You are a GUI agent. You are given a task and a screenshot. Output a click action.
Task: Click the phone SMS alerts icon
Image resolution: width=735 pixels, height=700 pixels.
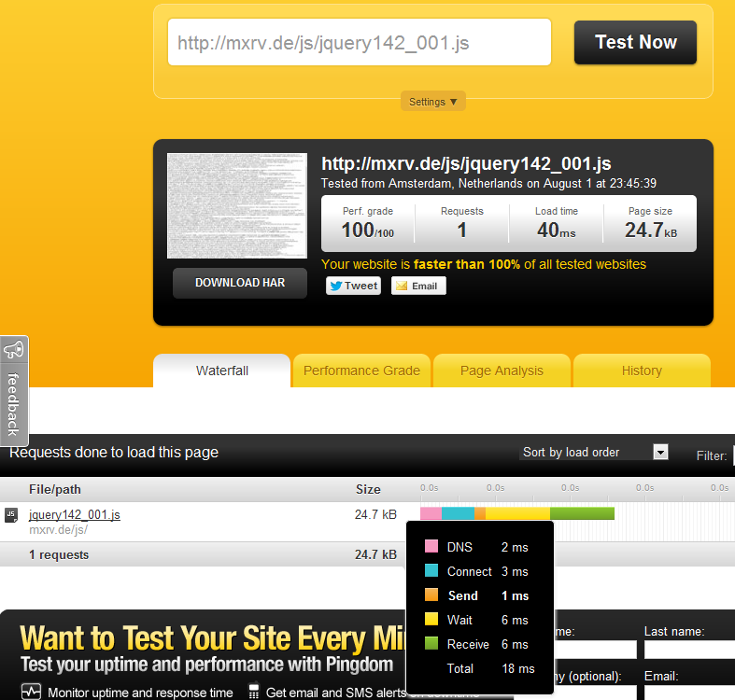click(x=254, y=691)
